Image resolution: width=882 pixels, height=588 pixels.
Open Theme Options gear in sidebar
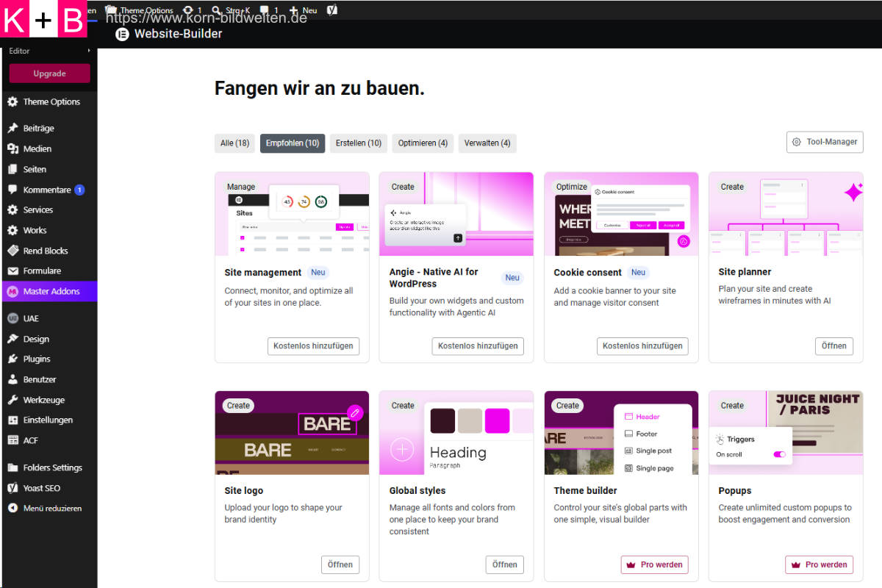pyautogui.click(x=12, y=102)
